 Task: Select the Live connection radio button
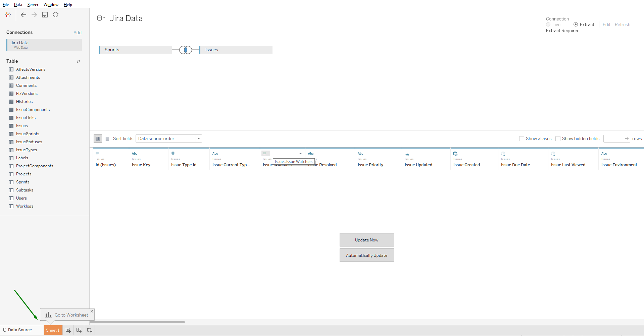point(548,24)
